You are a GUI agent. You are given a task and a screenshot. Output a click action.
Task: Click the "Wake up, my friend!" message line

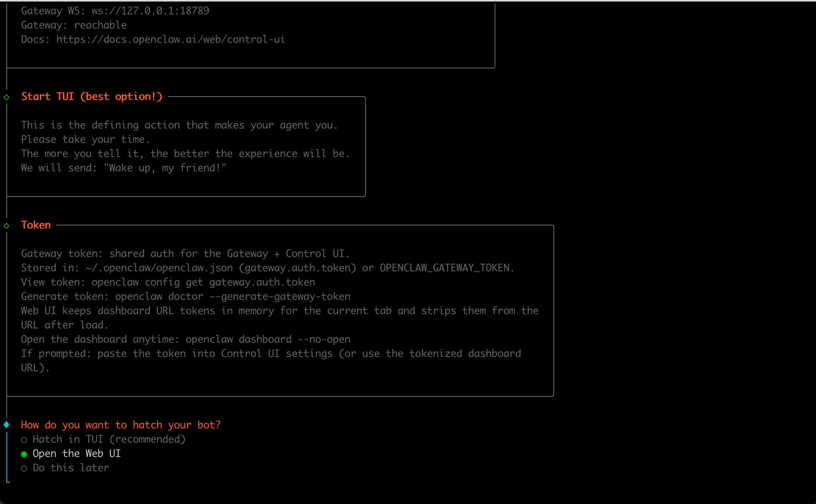124,168
